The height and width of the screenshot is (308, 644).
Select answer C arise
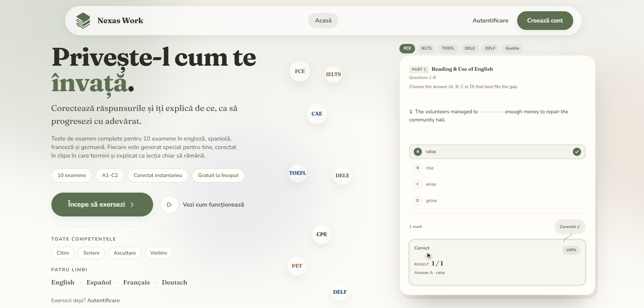point(497,184)
